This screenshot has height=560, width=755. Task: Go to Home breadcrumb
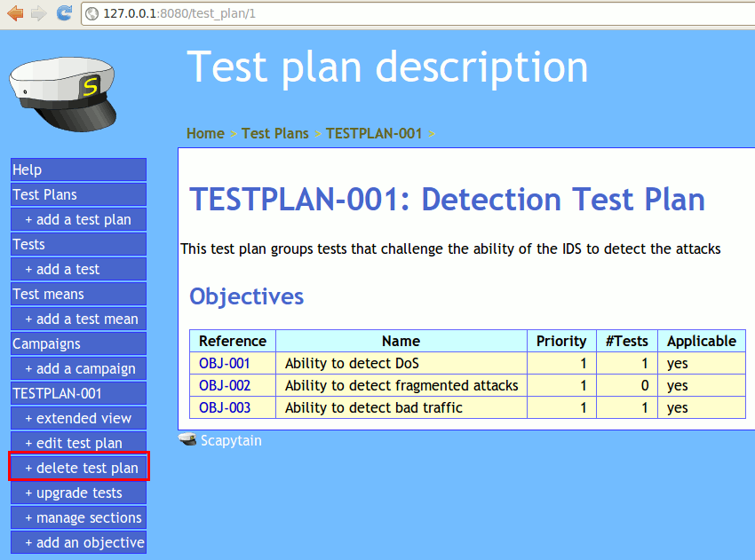(x=205, y=133)
